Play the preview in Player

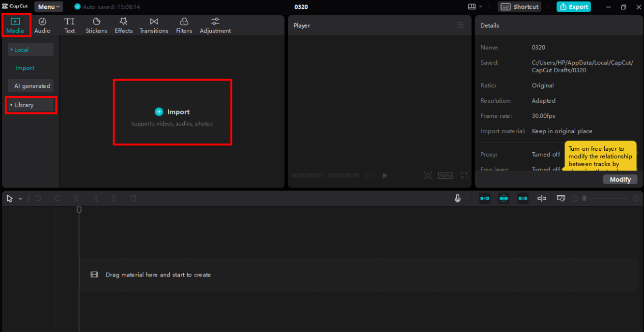pyautogui.click(x=385, y=175)
